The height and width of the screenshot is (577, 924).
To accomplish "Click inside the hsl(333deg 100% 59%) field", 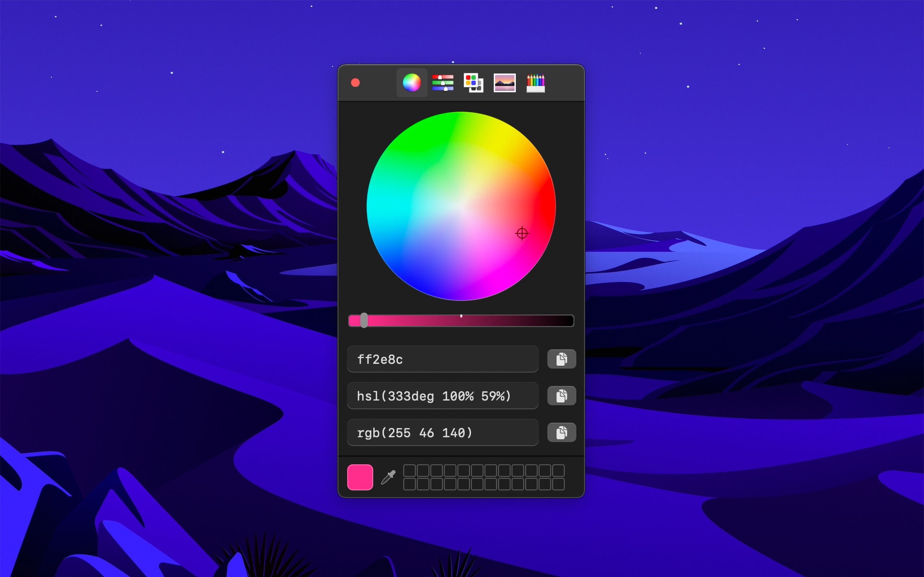I will pyautogui.click(x=443, y=396).
